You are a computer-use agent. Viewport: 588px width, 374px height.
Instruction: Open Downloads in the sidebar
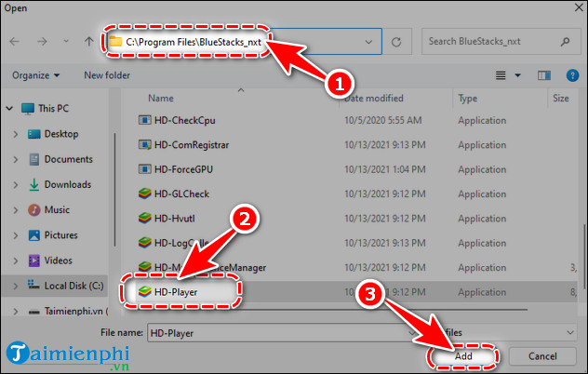tap(68, 184)
